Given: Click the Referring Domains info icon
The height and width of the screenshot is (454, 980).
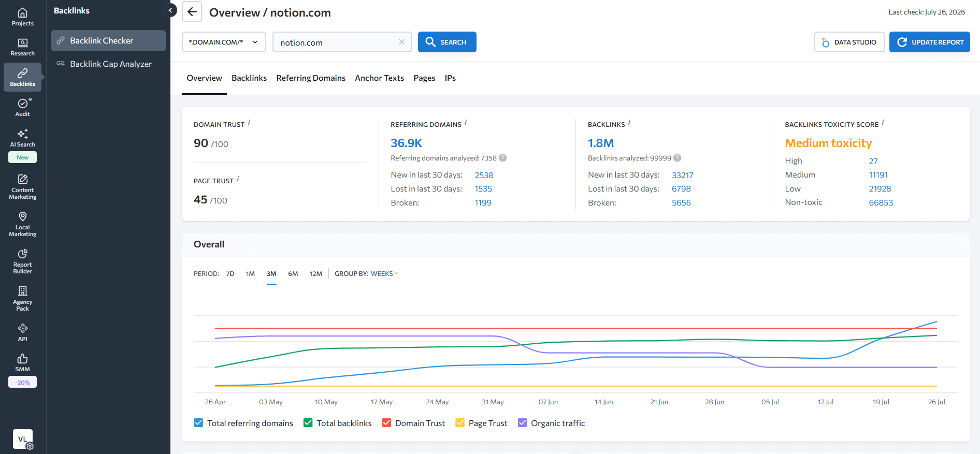Looking at the screenshot, I should coord(466,123).
